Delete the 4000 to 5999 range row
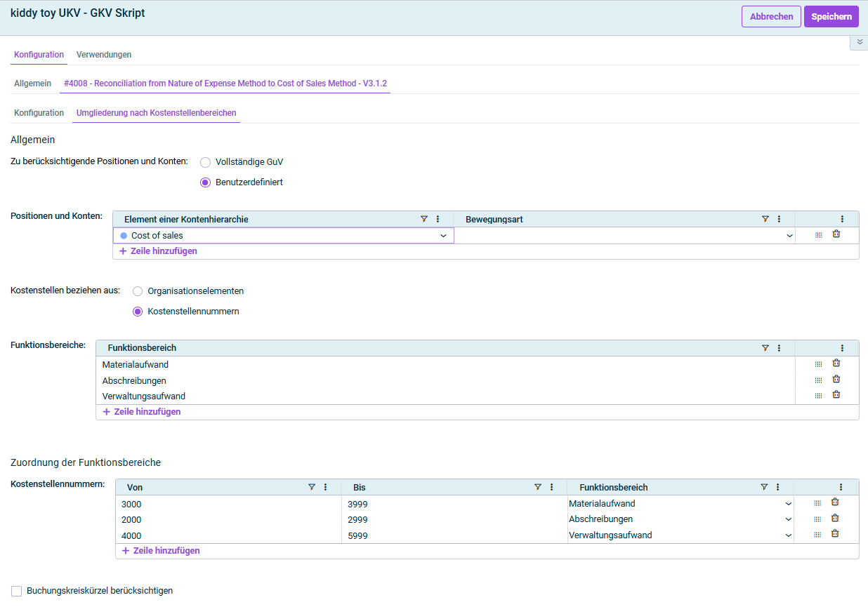Screen dimensions: 868x607 coord(835,534)
